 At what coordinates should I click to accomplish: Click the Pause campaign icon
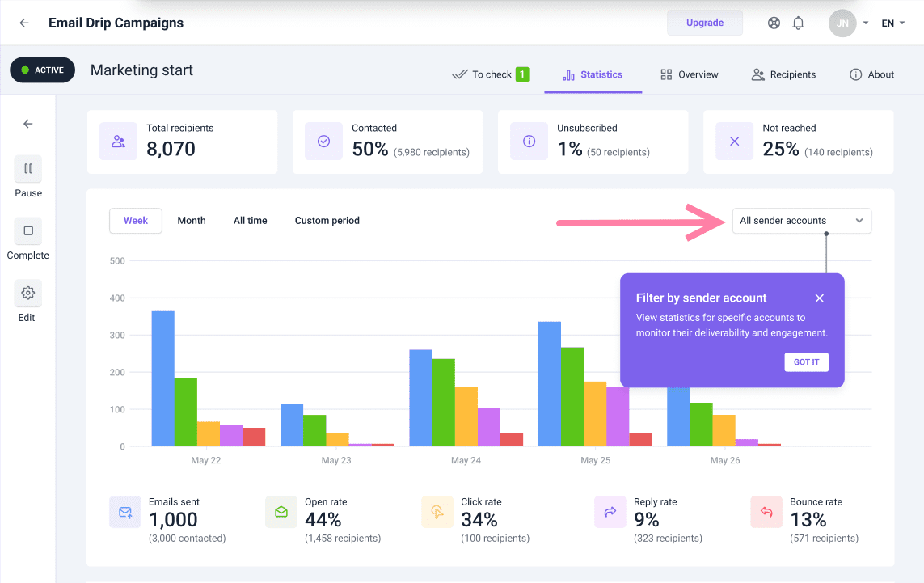point(28,169)
